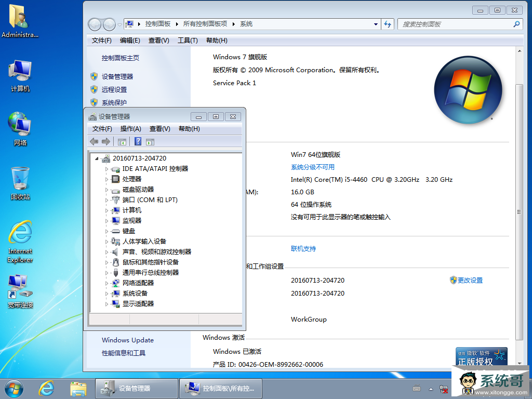Select the 声音、视频和游戏控制器 speaker icon
This screenshot has height=399, width=532.
point(115,252)
